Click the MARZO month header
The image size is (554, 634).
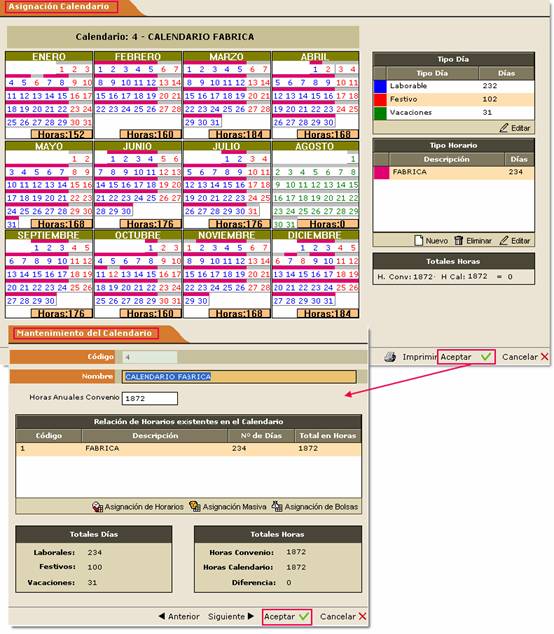click(x=226, y=57)
